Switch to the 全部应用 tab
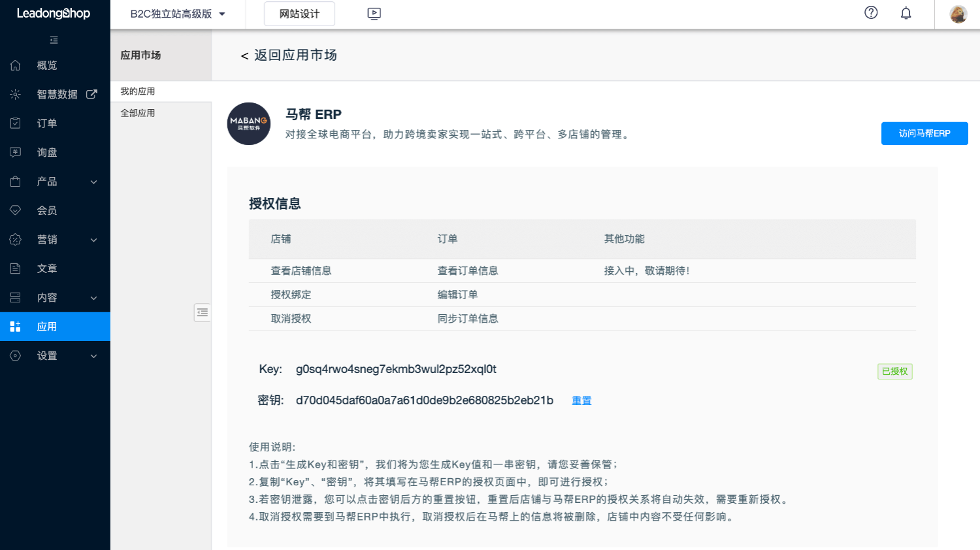This screenshot has height=550, width=980. pos(139,112)
